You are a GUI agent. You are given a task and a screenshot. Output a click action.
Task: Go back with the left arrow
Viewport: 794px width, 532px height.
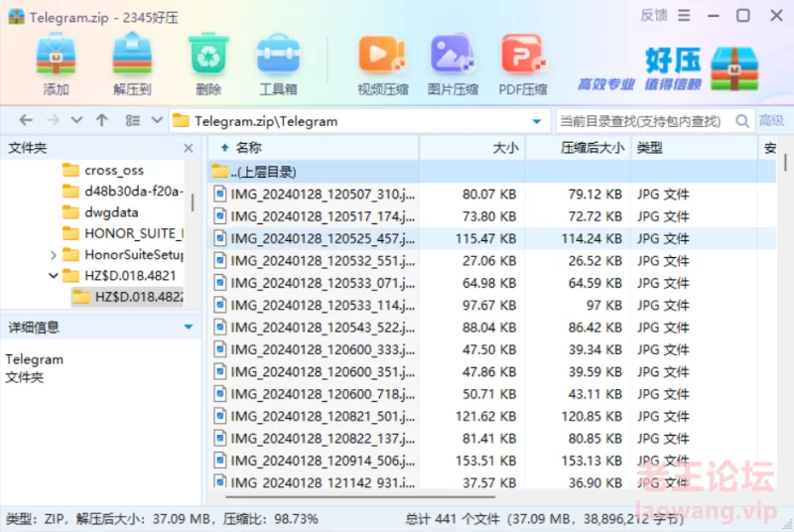26,120
